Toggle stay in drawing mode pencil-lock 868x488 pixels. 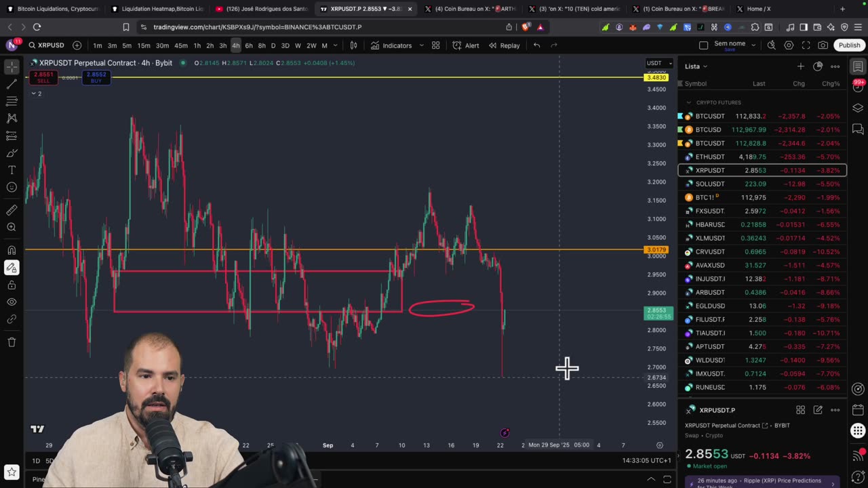click(12, 268)
